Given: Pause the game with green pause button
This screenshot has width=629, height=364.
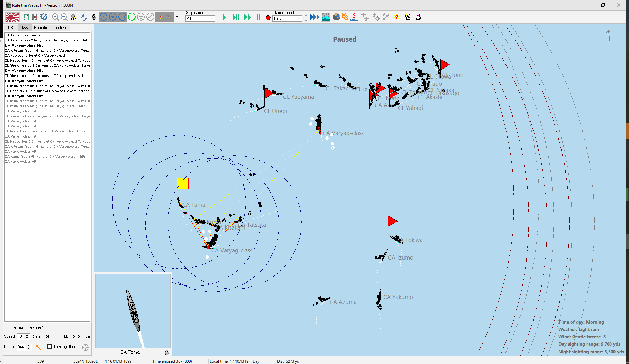Looking at the screenshot, I should 259,17.
